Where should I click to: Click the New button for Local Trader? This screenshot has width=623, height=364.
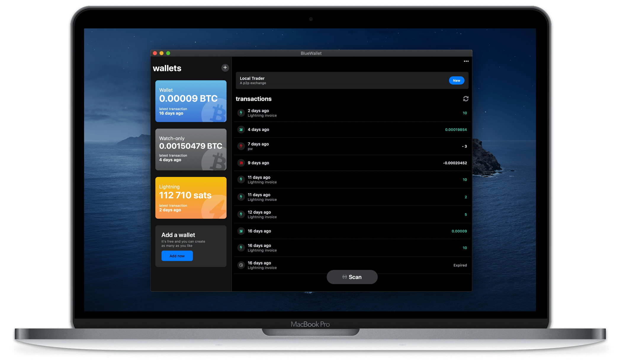click(x=457, y=80)
